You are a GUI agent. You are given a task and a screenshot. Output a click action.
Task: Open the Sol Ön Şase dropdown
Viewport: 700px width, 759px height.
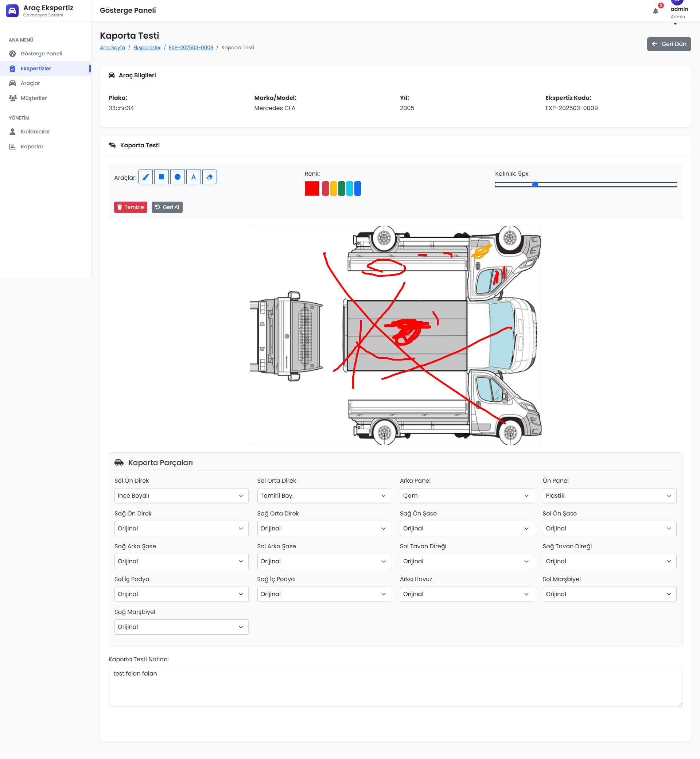610,529
